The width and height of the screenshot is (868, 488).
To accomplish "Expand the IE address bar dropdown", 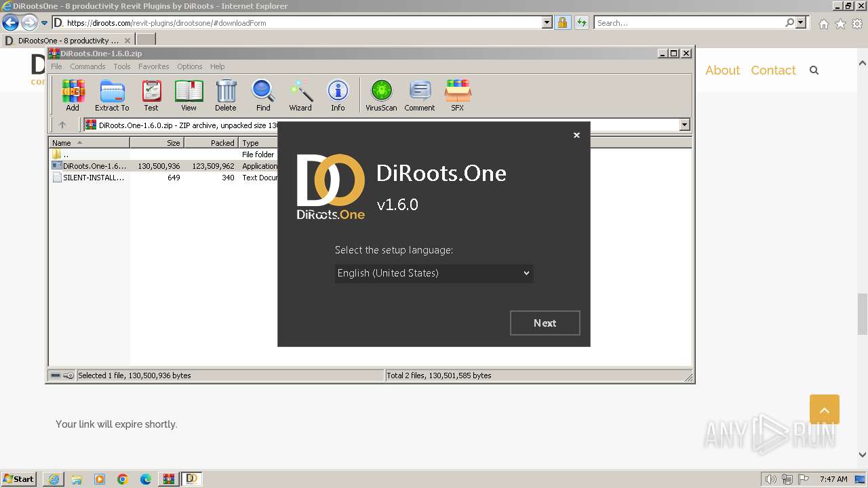I will click(547, 22).
